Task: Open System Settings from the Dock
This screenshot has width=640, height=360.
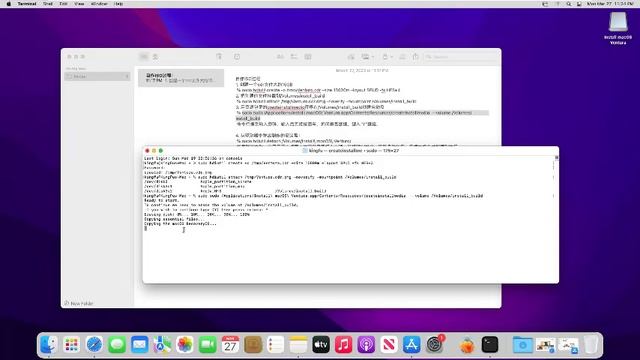Action: pos(434,345)
